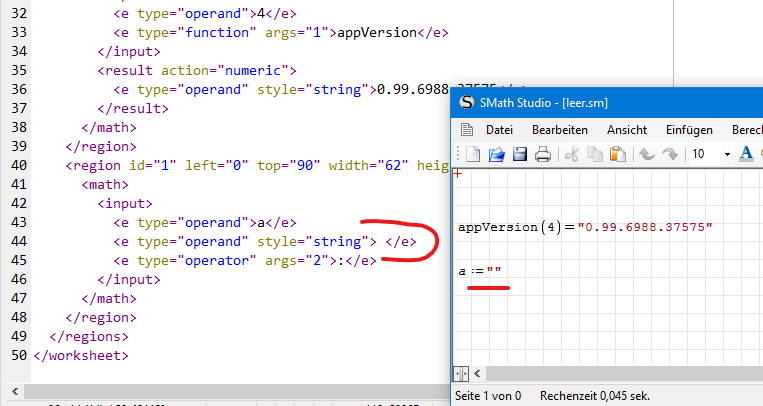
Task: Click the font color A icon
Action: [746, 154]
